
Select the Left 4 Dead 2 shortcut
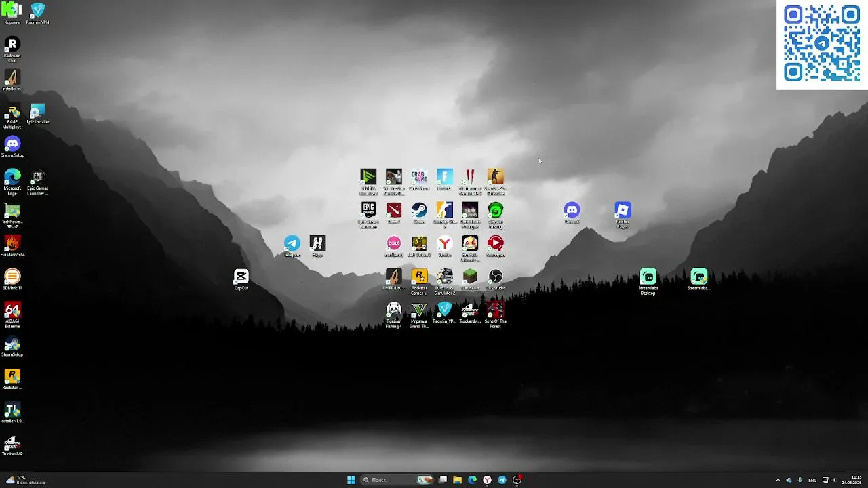pyautogui.click(x=419, y=246)
